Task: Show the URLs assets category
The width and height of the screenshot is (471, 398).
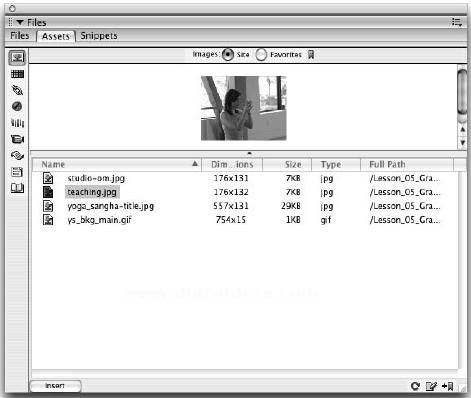Action: click(x=17, y=90)
